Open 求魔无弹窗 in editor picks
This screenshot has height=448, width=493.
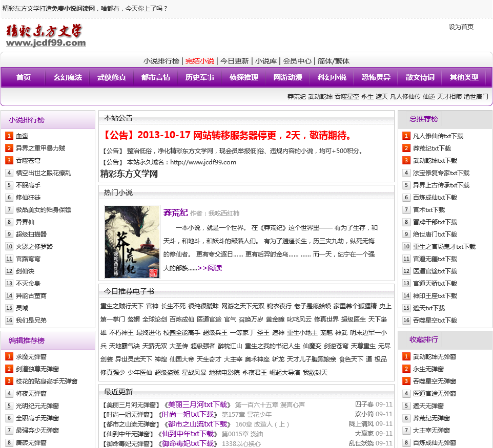[x=31, y=356]
